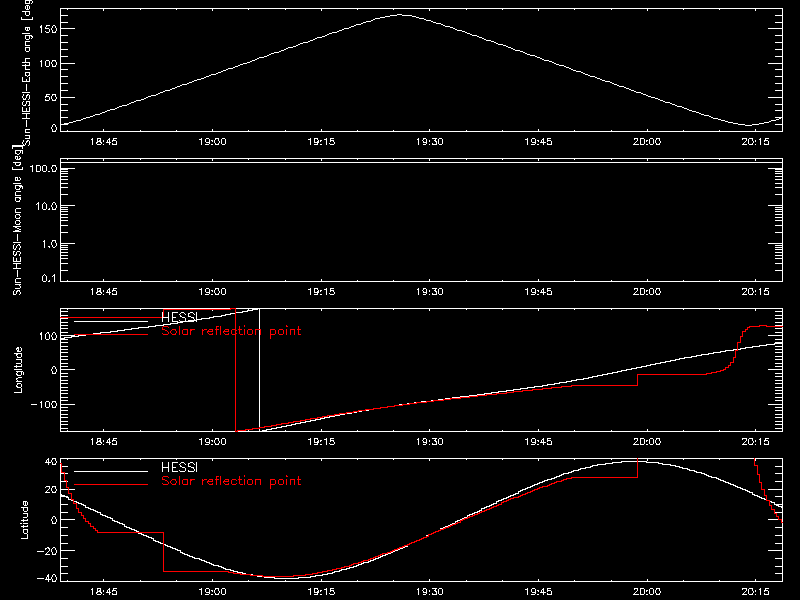The image size is (800, 600).
Task: Click 19:30 under the Latitude plot
Action: click(x=430, y=592)
